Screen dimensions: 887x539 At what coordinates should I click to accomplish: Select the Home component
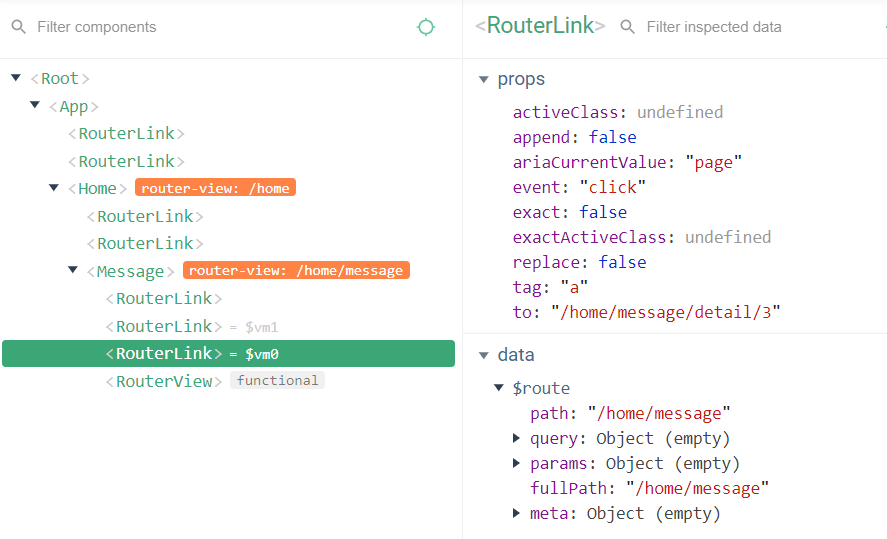(97, 188)
